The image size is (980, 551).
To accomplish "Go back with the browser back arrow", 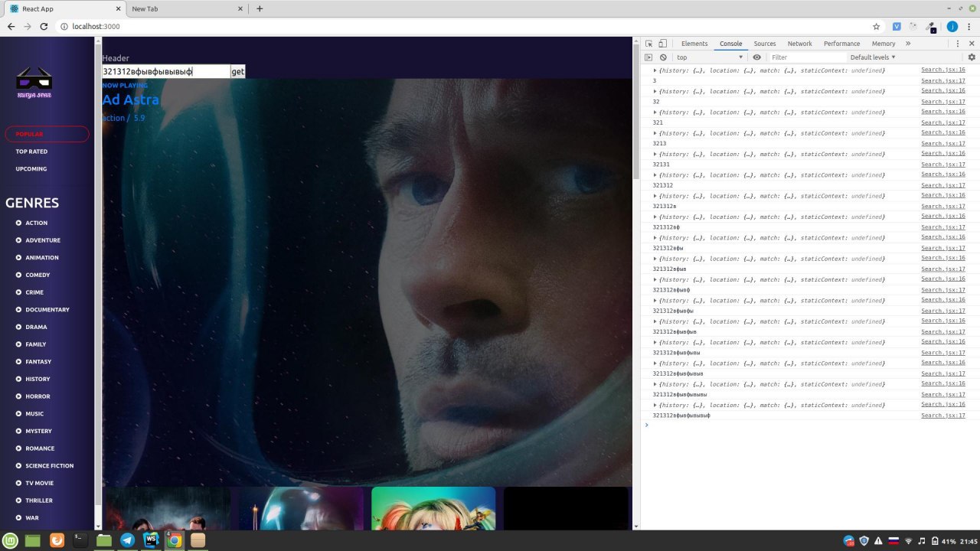I will tap(11, 26).
